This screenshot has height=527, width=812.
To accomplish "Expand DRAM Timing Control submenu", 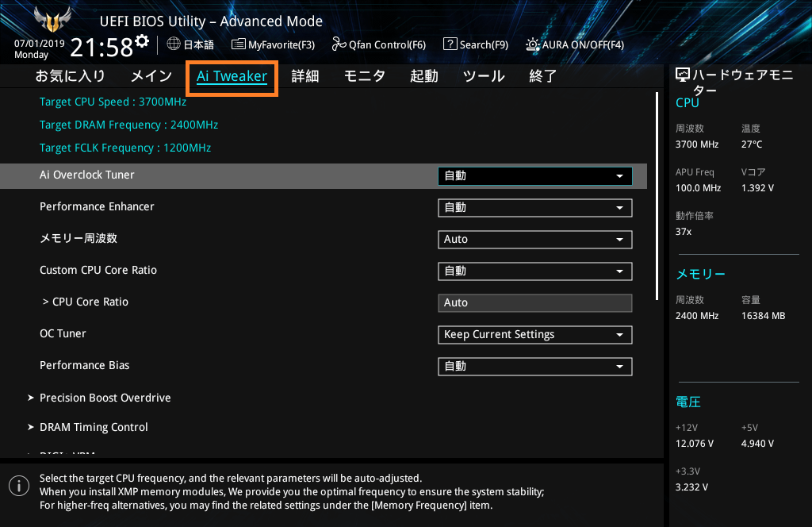I will tap(94, 427).
